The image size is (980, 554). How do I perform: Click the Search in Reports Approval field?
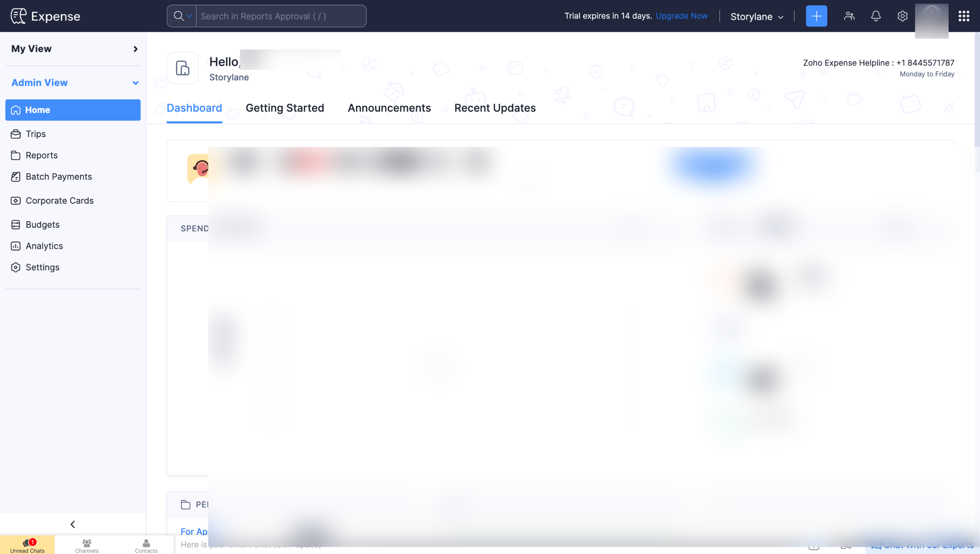pyautogui.click(x=281, y=16)
